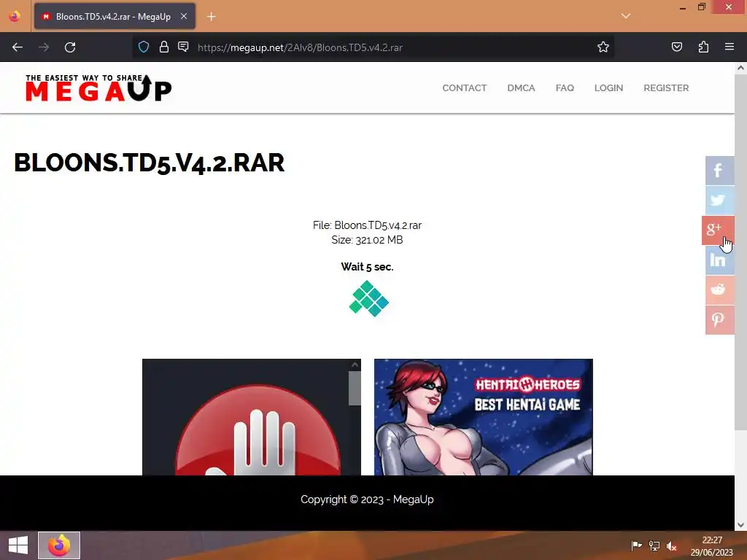Screen dimensions: 747x560
Task: Click the 'Wait 5 sec.' countdown text
Action: (367, 267)
